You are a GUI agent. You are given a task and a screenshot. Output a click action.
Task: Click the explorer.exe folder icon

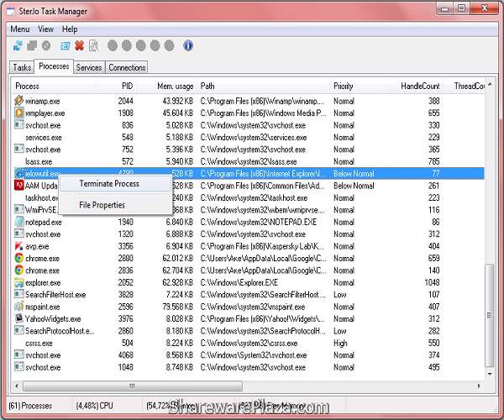click(x=19, y=282)
